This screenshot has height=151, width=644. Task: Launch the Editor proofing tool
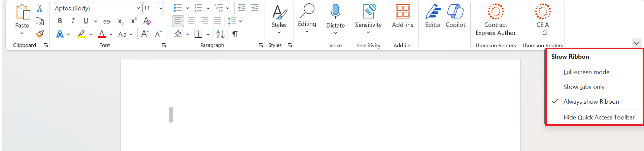[x=433, y=16]
